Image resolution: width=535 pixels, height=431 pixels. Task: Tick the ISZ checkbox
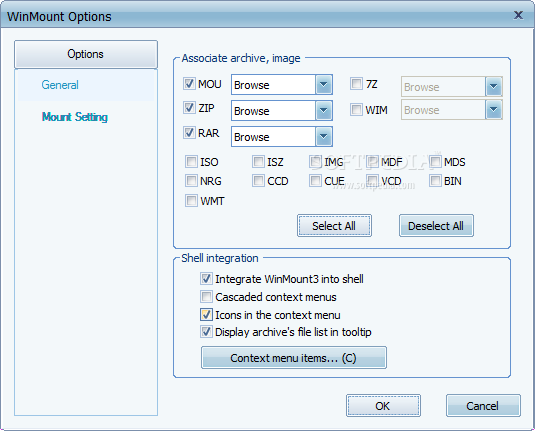point(258,161)
